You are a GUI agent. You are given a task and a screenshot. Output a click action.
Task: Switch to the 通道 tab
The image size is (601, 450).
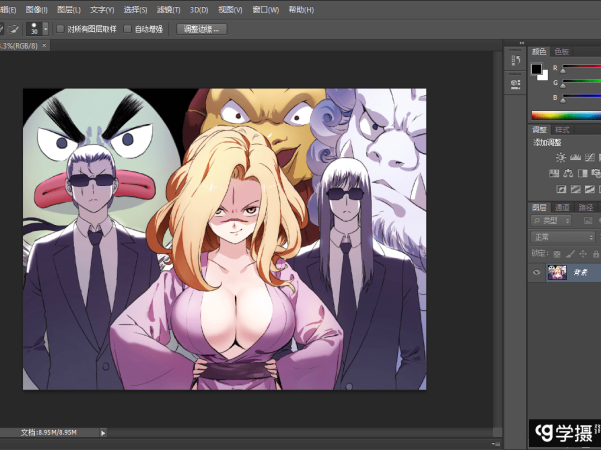[562, 208]
